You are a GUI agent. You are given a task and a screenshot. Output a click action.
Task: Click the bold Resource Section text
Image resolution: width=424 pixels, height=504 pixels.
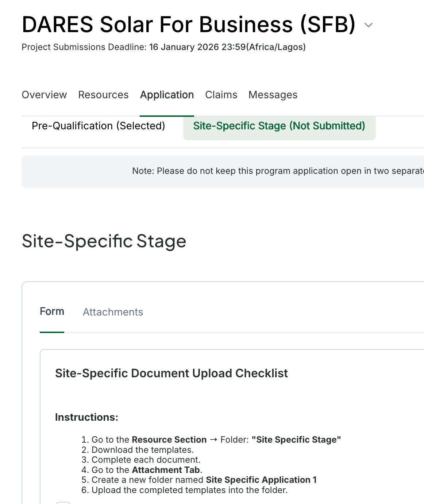169,440
